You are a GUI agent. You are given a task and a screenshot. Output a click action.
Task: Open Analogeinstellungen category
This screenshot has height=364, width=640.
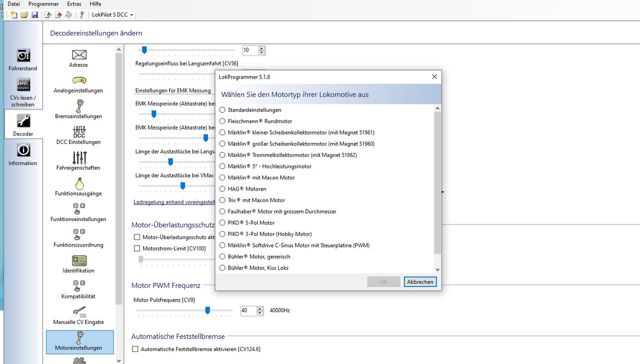pos(78,84)
